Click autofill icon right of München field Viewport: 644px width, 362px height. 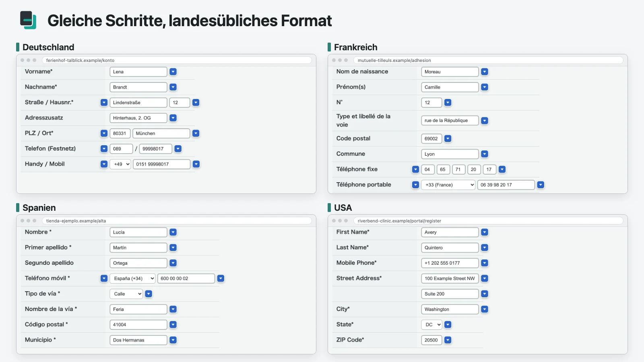[x=196, y=133]
